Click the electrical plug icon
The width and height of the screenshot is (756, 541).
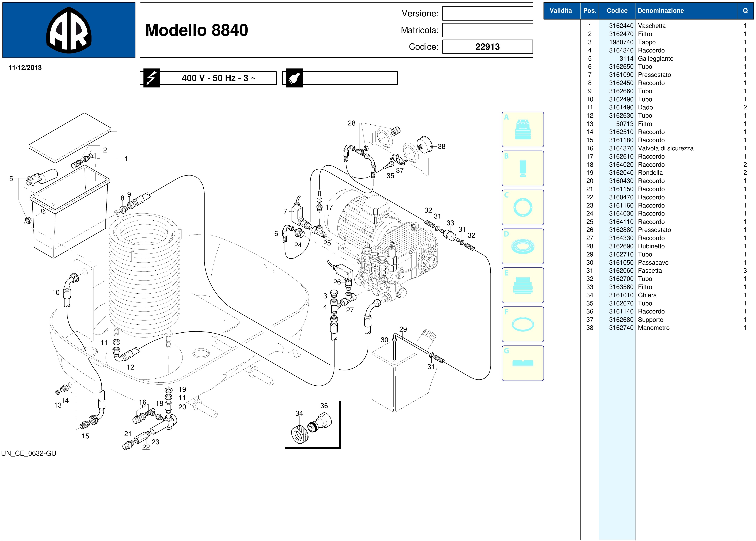294,78
